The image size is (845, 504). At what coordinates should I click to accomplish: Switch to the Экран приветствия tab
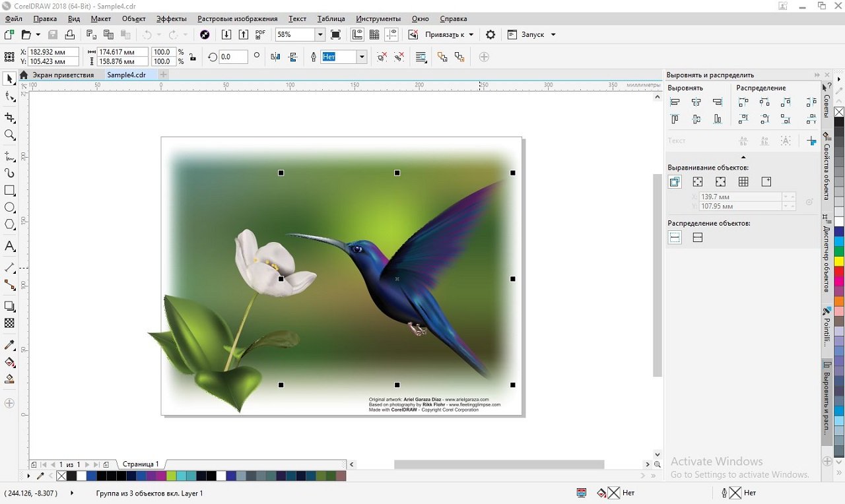coord(63,75)
